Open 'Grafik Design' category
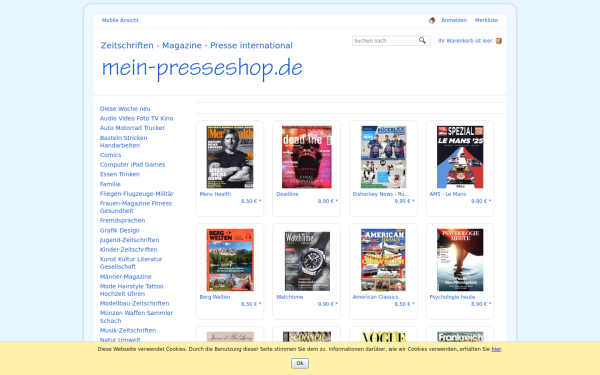The height and width of the screenshot is (375, 600). point(120,230)
